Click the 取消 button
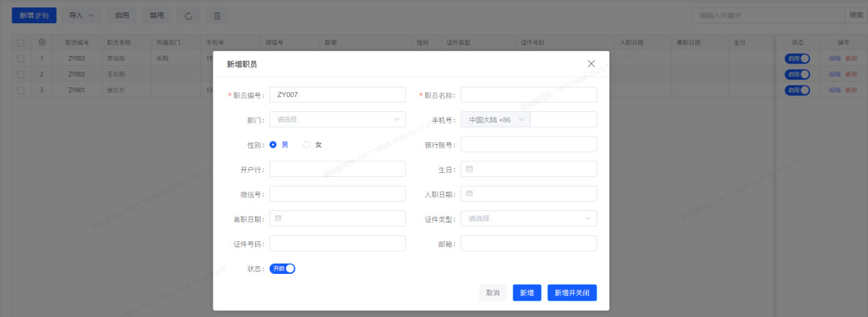 (x=492, y=292)
